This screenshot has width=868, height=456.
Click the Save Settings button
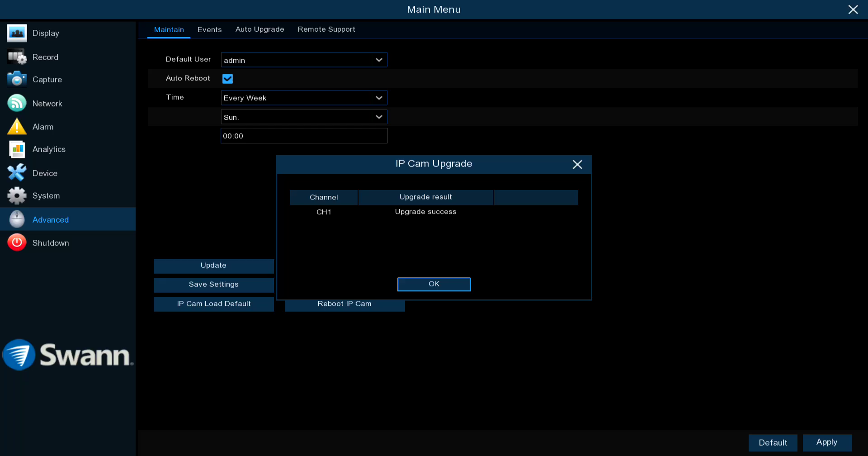[213, 285]
